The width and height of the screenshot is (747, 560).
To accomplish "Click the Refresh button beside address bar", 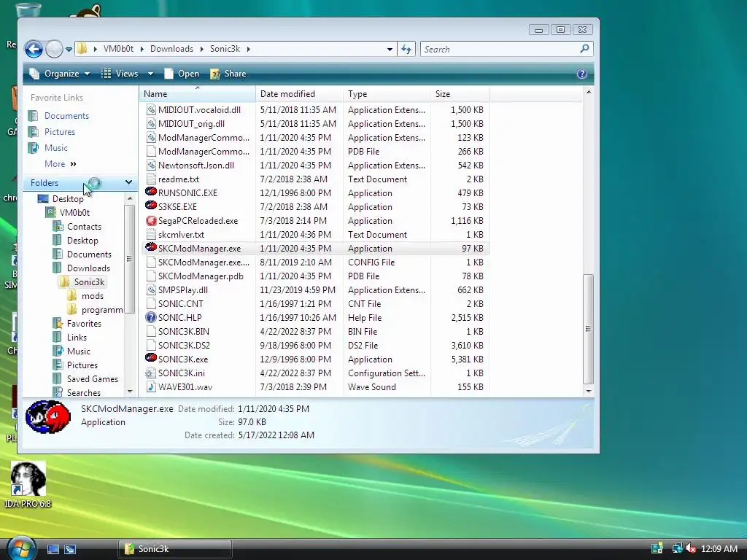I will tap(406, 49).
